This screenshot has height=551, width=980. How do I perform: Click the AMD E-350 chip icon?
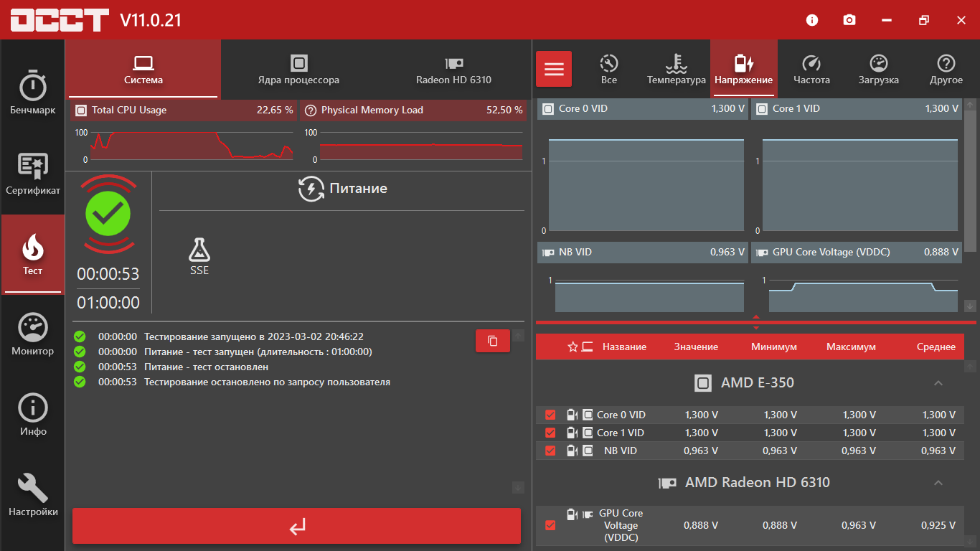coord(703,383)
